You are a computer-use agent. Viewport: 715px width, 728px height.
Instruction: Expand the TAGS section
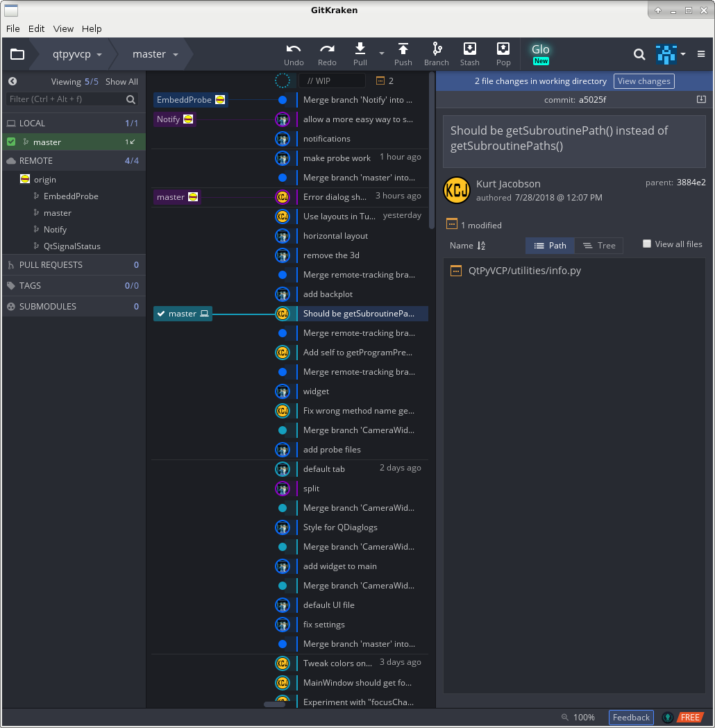(x=74, y=285)
